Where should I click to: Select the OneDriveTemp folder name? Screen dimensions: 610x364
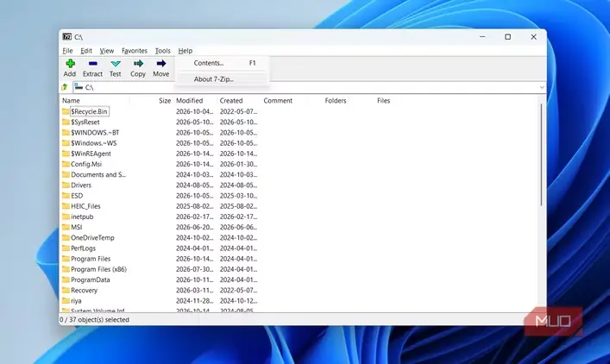point(92,237)
